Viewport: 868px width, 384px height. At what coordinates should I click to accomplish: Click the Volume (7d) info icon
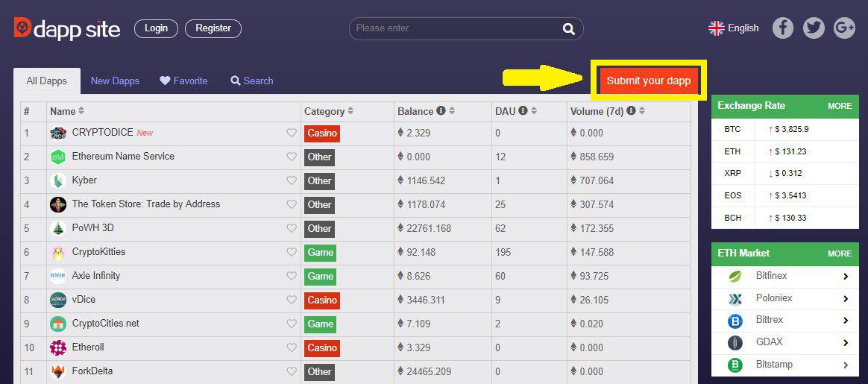(631, 110)
